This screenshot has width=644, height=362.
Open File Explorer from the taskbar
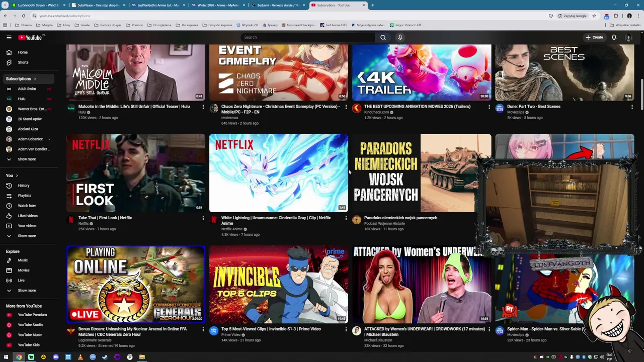click(x=142, y=357)
